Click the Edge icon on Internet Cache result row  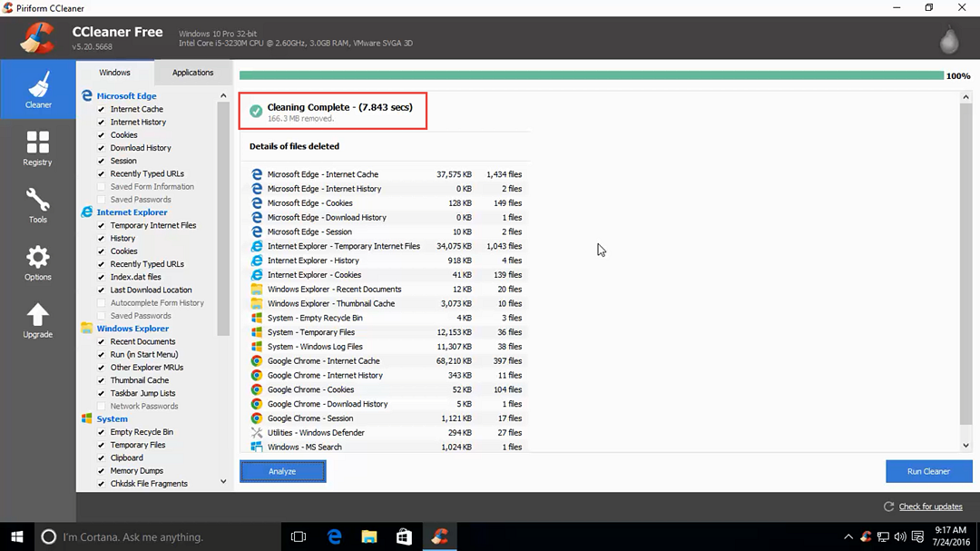click(256, 174)
